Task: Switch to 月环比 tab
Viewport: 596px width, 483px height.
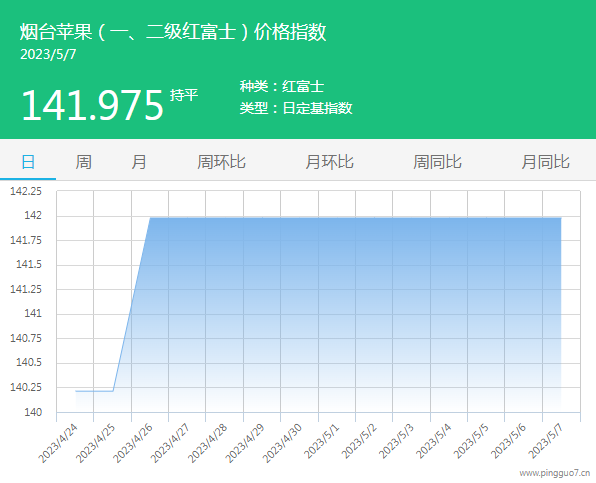Action: [329, 162]
